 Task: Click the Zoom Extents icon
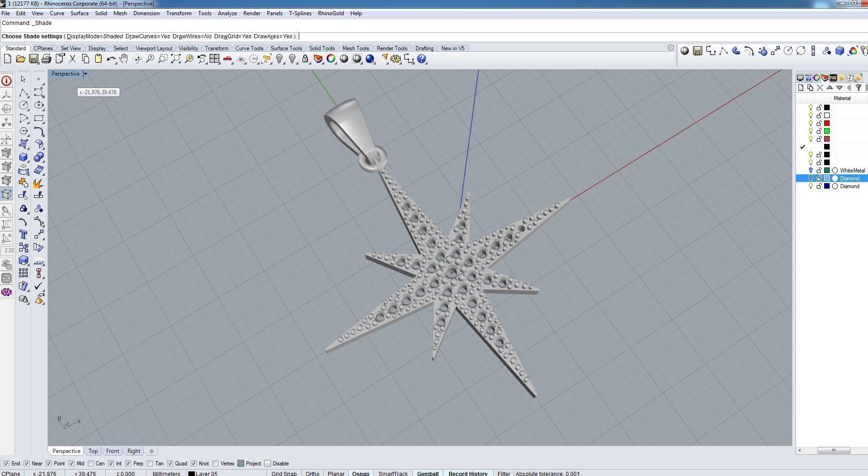[176, 59]
